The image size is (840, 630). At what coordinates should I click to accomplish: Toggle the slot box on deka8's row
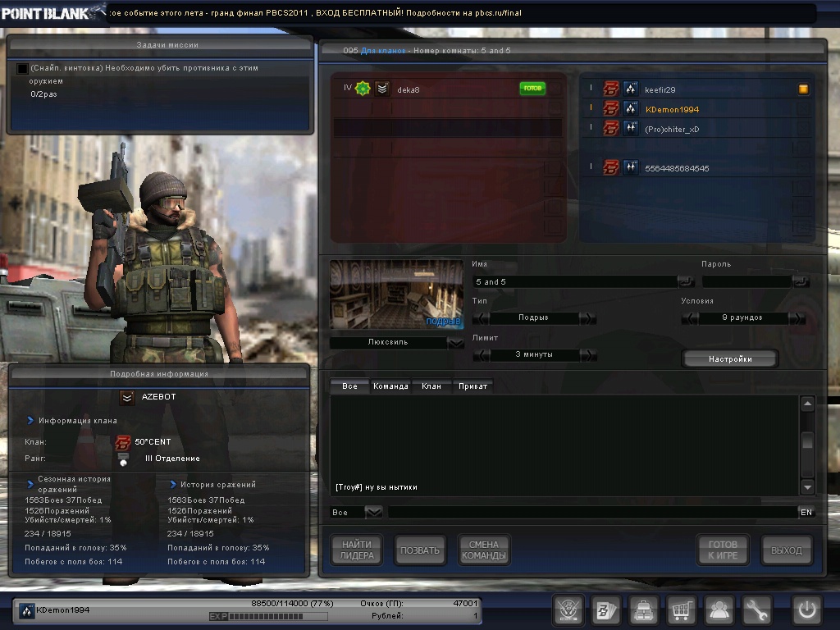(555, 89)
